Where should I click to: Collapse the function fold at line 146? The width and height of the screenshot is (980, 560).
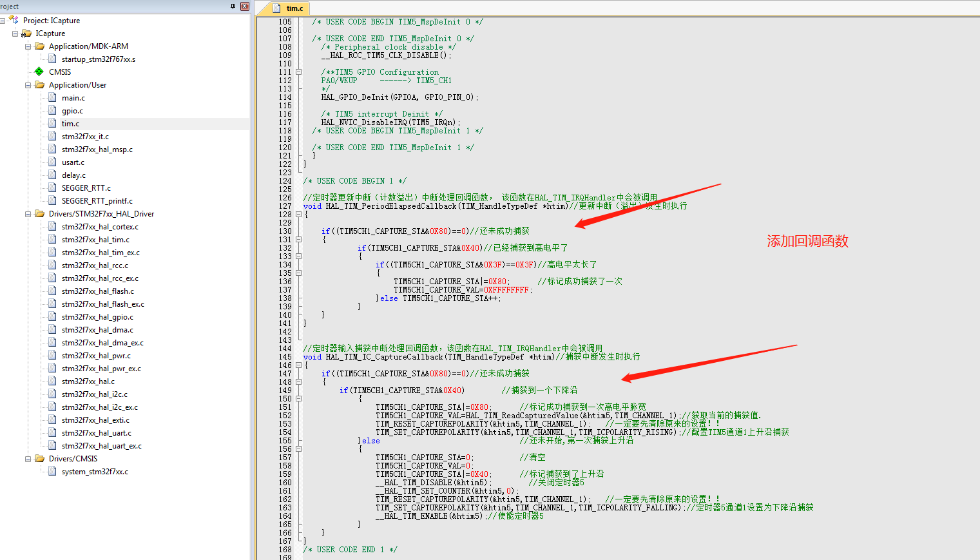[x=299, y=365]
